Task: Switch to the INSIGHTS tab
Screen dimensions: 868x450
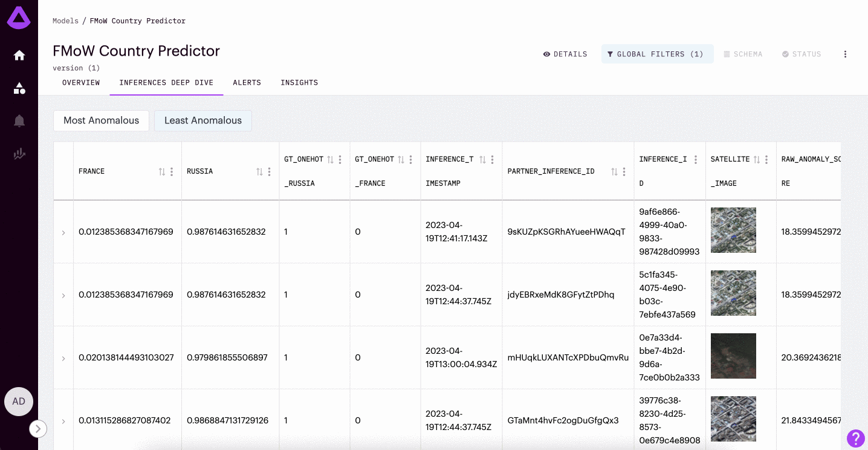Action: click(299, 83)
